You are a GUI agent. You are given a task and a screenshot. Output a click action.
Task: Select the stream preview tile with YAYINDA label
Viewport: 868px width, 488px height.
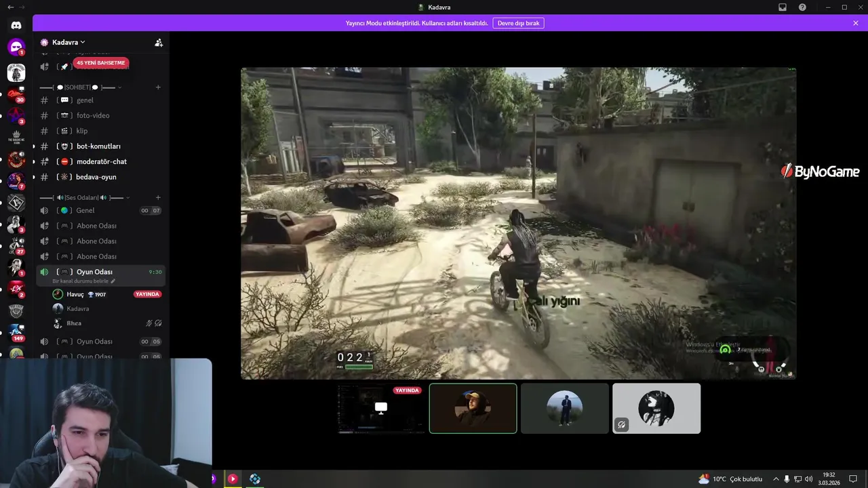[381, 408]
